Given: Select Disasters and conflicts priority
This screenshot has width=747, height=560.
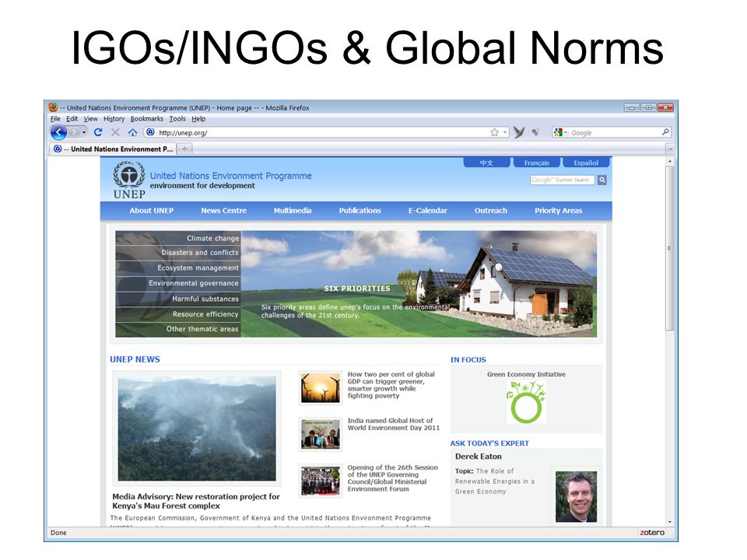Looking at the screenshot, I should (x=178, y=253).
